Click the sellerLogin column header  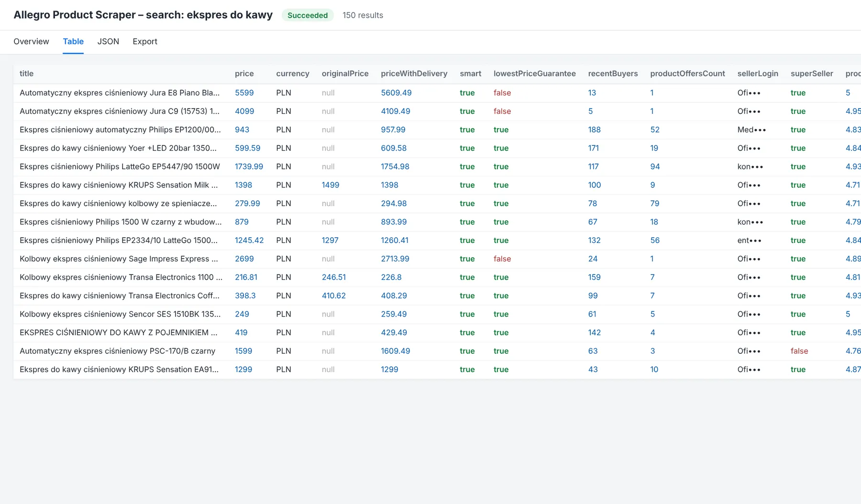[758, 74]
